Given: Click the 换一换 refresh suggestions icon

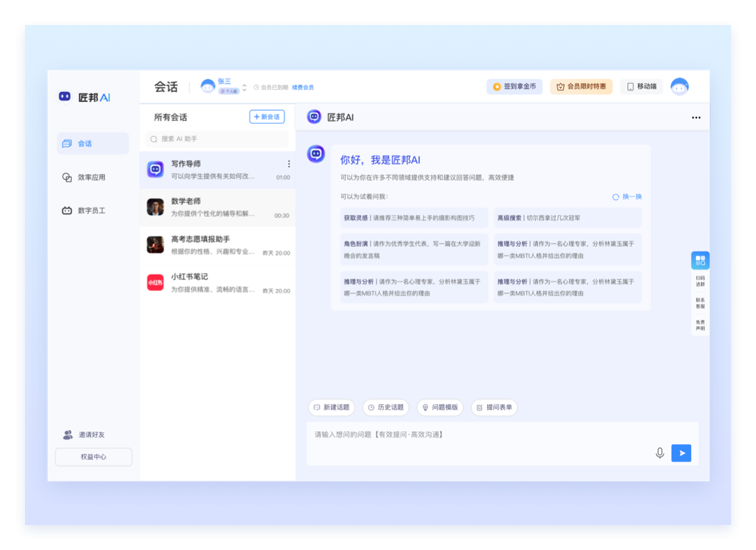Looking at the screenshot, I should [615, 197].
